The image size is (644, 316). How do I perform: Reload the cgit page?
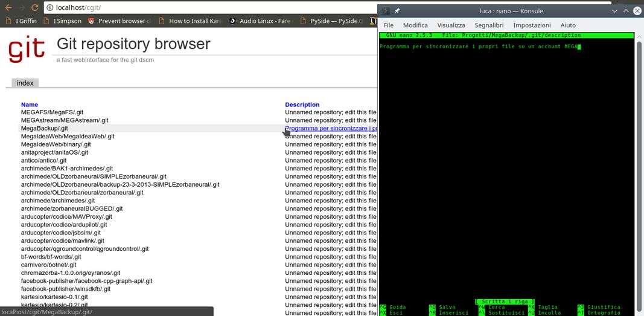pos(34,8)
